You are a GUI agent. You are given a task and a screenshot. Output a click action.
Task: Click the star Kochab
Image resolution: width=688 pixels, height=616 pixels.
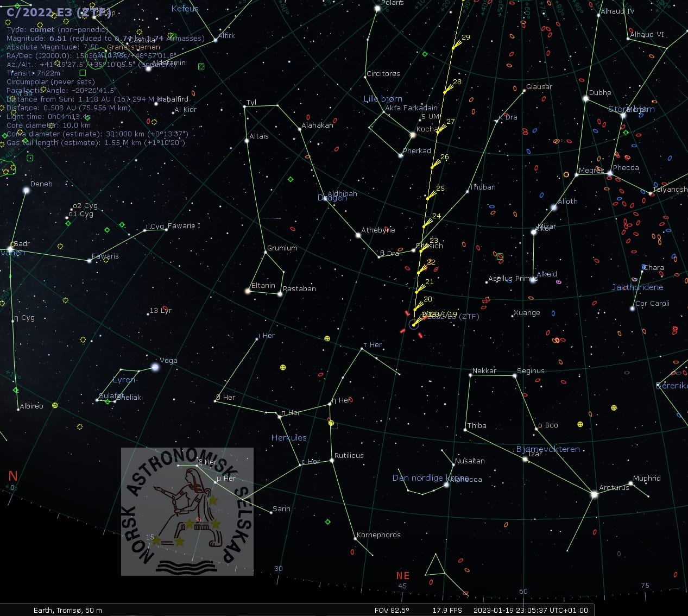(413, 135)
